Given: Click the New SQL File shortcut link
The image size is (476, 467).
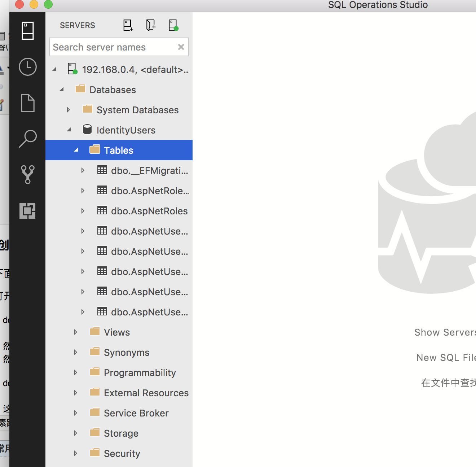Looking at the screenshot, I should click(446, 358).
